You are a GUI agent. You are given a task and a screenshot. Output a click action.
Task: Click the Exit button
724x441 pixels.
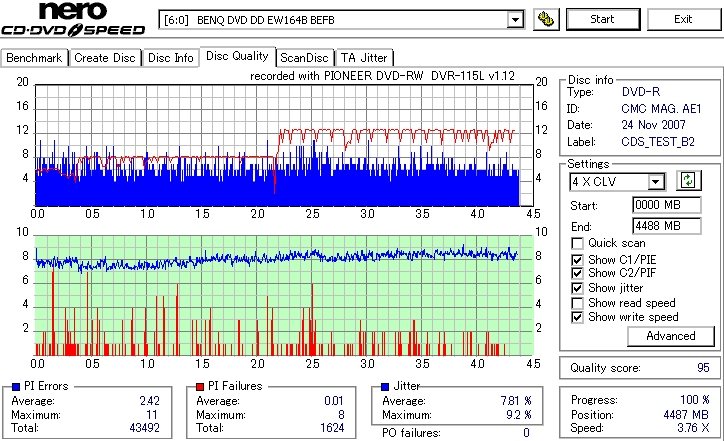683,19
